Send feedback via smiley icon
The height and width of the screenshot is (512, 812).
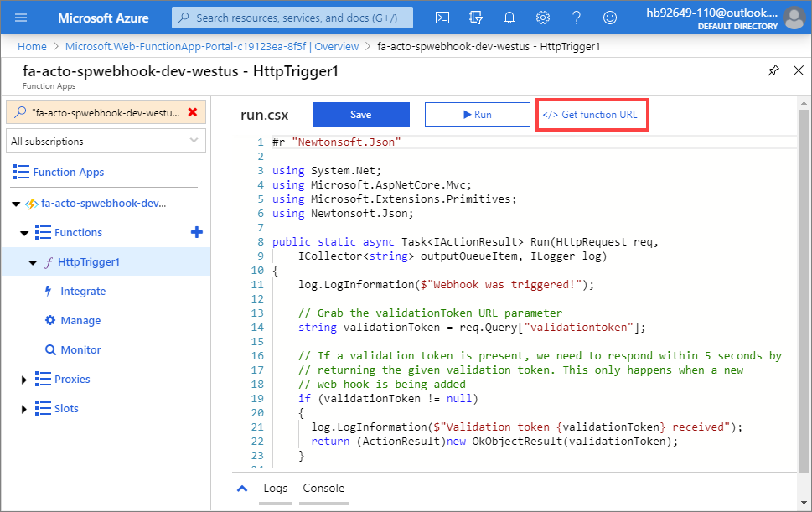click(609, 17)
